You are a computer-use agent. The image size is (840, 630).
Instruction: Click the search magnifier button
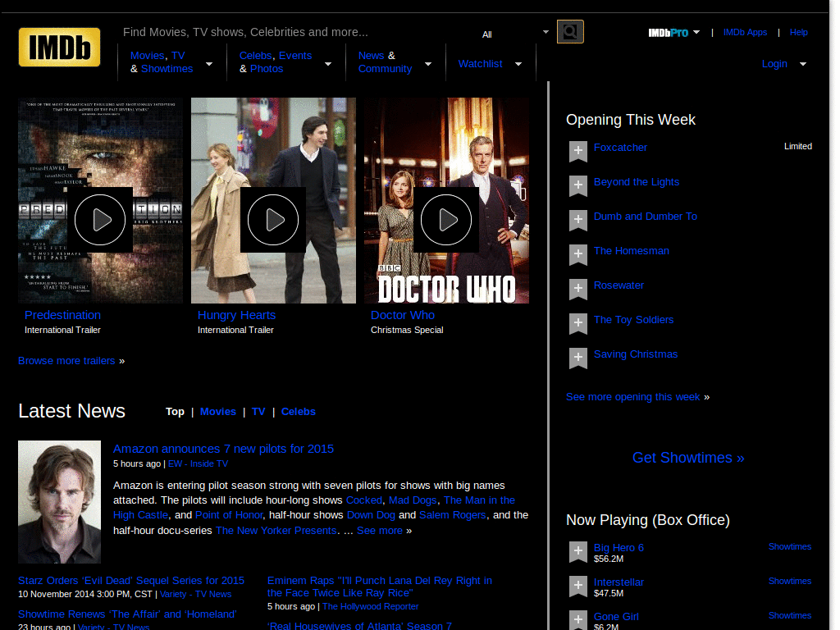click(x=570, y=32)
